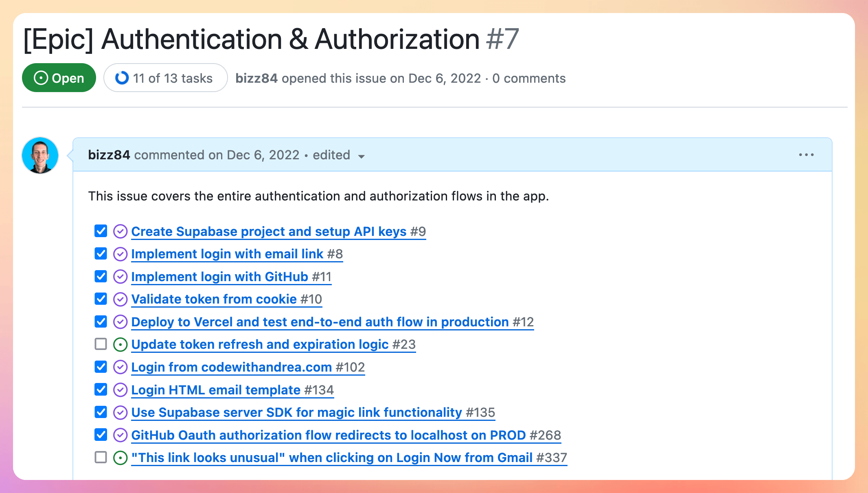Click the completed-issue icon beside issue #135
Image resolution: width=868 pixels, height=493 pixels.
[120, 412]
